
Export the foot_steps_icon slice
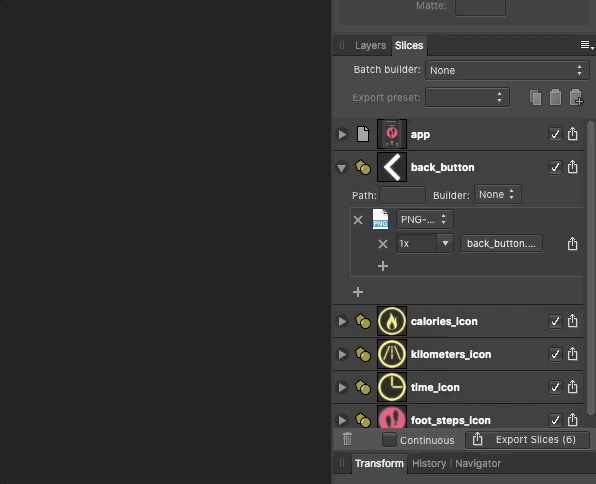point(572,420)
